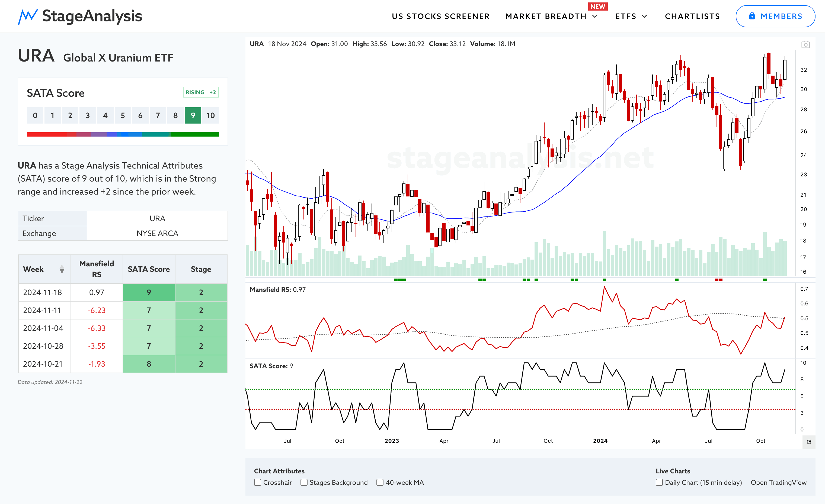Take a chart snapshot with the camera icon
The height and width of the screenshot is (504, 825).
pos(805,44)
